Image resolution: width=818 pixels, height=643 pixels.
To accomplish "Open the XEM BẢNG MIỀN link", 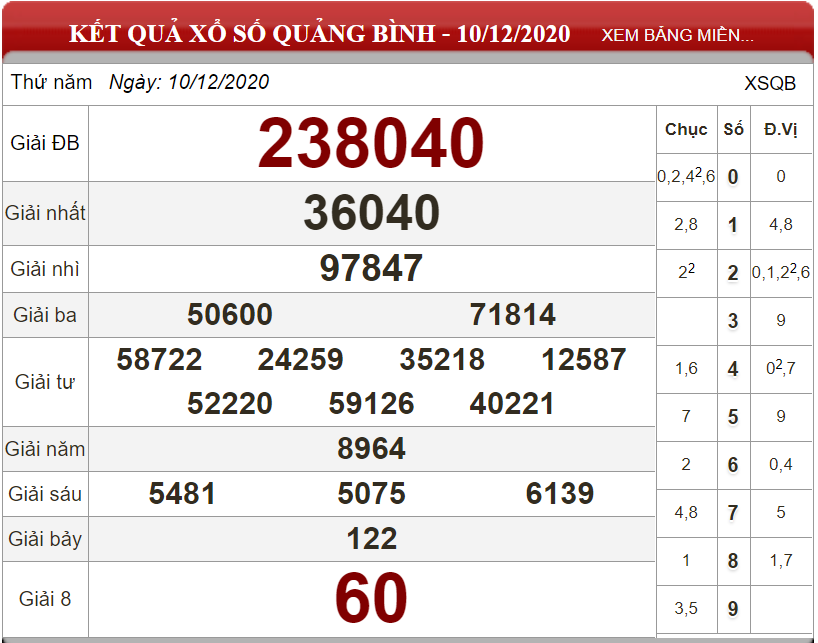I will point(677,35).
